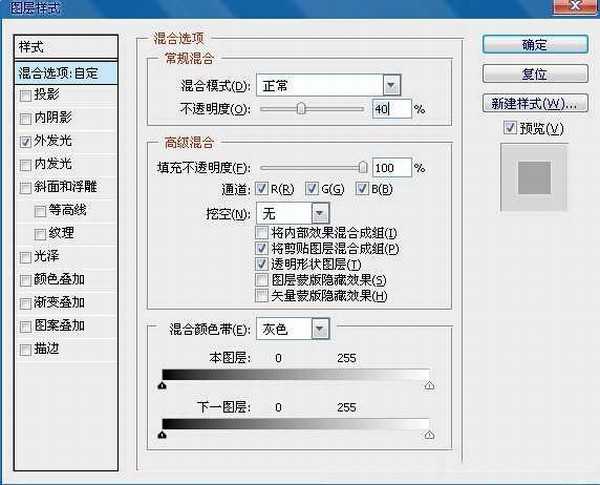Click the style preview thumbnail square

(534, 178)
